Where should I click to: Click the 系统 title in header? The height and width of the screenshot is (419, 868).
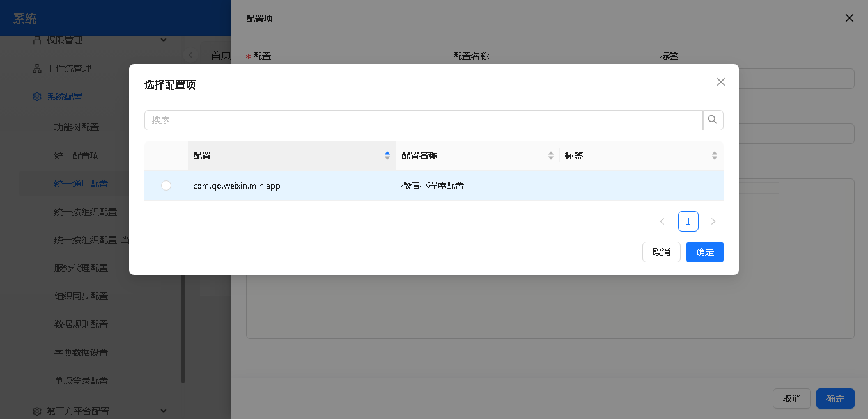point(25,19)
